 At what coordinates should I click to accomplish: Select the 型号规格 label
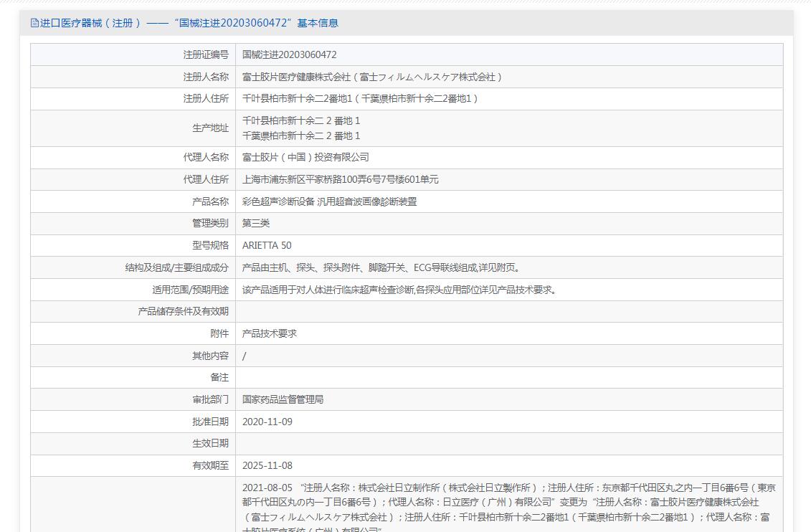pyautogui.click(x=211, y=245)
